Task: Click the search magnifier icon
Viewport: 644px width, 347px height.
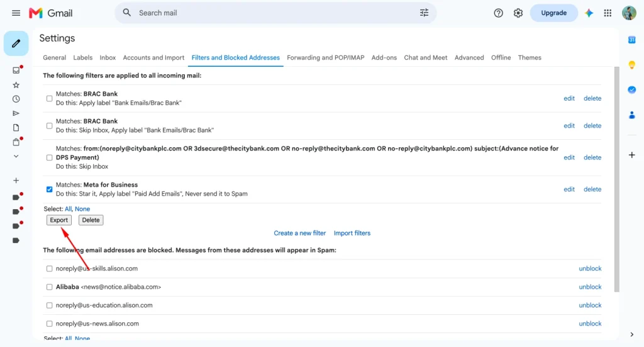Action: coord(127,13)
